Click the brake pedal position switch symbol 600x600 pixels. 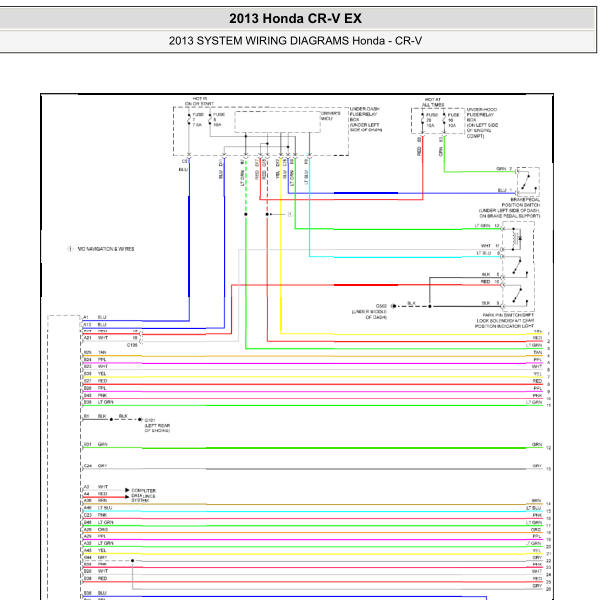[528, 182]
